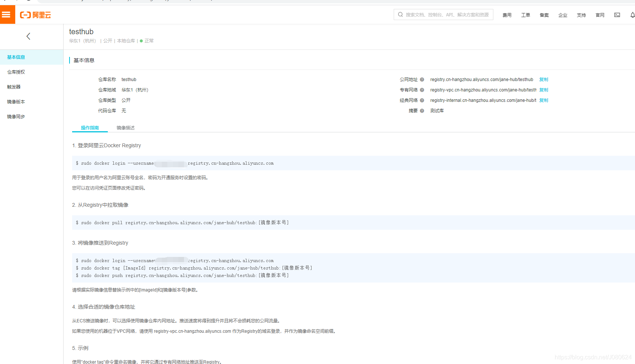Click the 仓库类型 value 公开
The image size is (635, 364).
(126, 100)
